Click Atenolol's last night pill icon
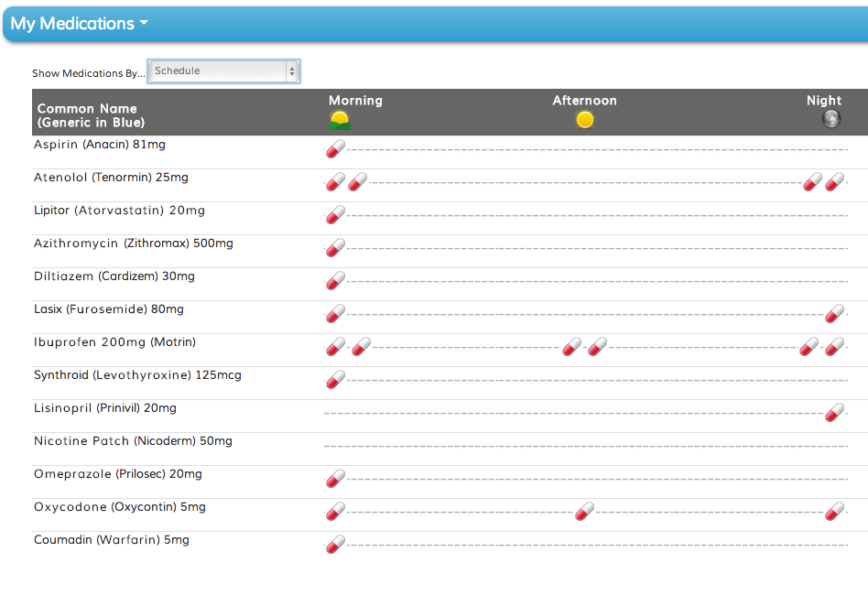The image size is (868, 606). tap(835, 181)
